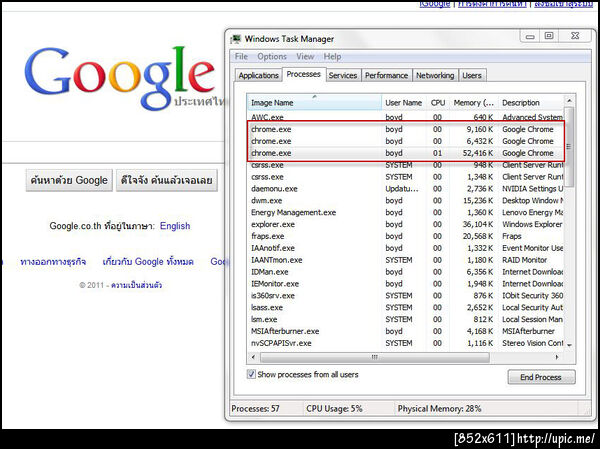600x449 pixels.
Task: Select chrome.exe using 6,432 K memory
Action: click(x=405, y=141)
